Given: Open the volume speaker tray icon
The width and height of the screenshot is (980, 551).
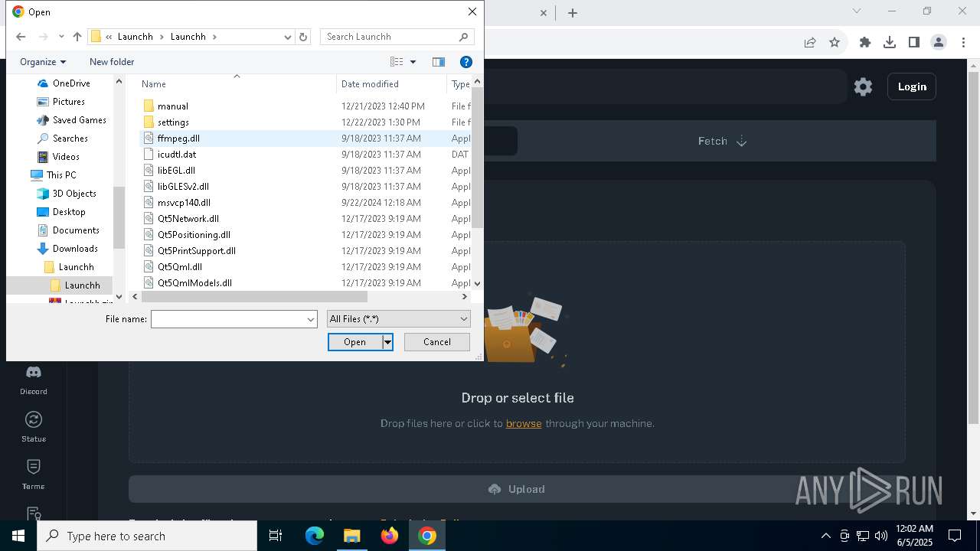Looking at the screenshot, I should [x=881, y=536].
